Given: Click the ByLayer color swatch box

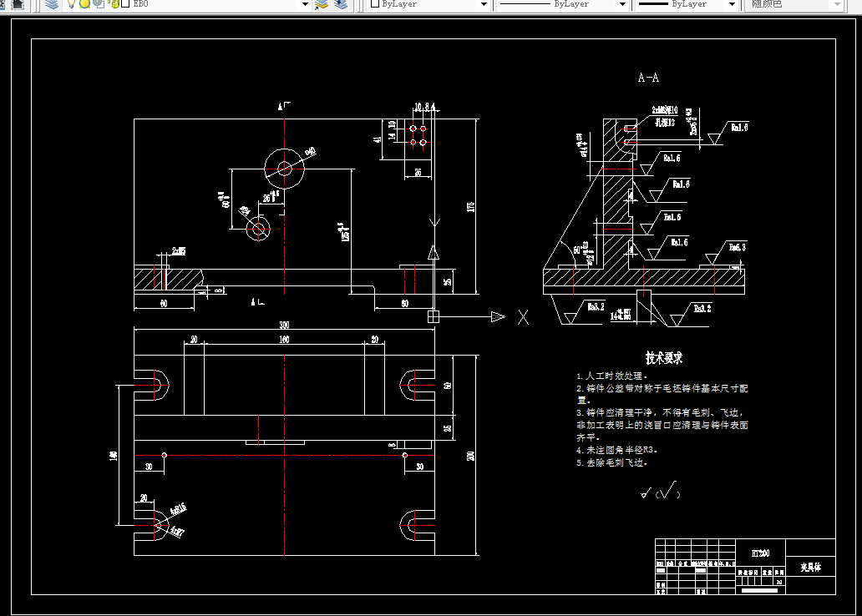Looking at the screenshot, I should (x=375, y=4).
